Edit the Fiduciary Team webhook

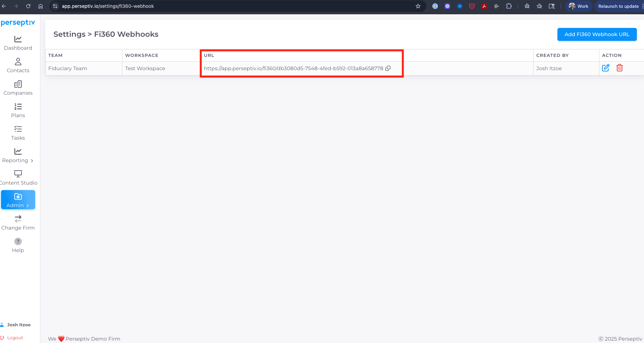[x=605, y=68]
